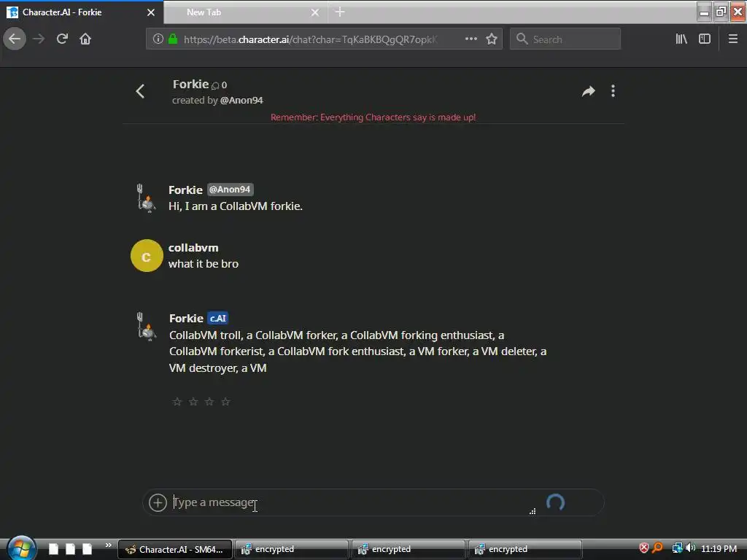The width and height of the screenshot is (747, 560).
Task: Click the c.AI badge next to Forkie
Action: (x=217, y=318)
